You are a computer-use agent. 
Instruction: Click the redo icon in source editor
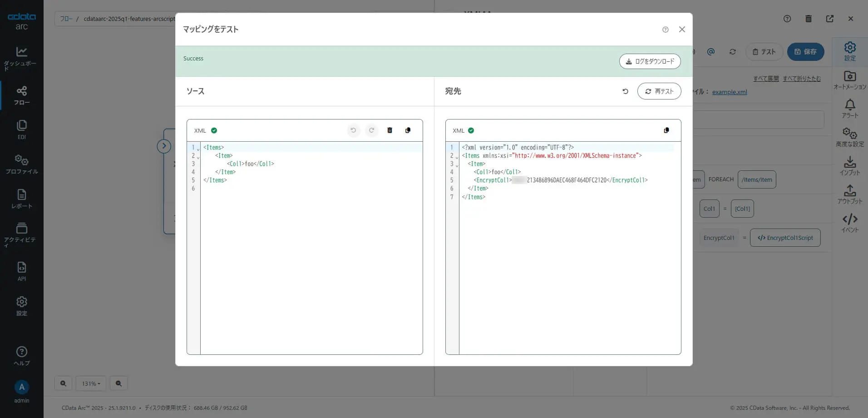[x=371, y=130]
